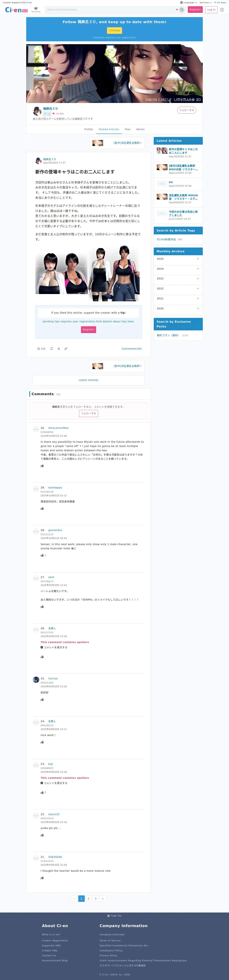The height and width of the screenshot is (980, 229).
Task: Switch to the Works tab
Action: 140,129
